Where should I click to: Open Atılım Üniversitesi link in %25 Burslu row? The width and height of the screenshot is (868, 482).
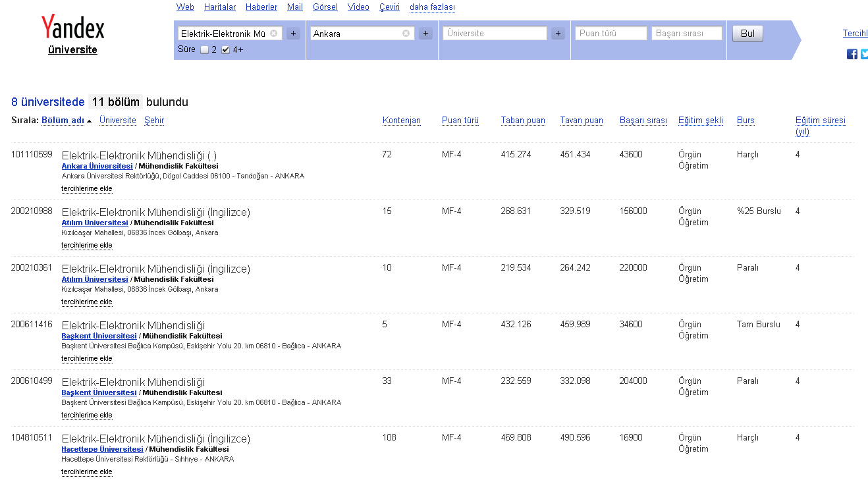pos(95,223)
